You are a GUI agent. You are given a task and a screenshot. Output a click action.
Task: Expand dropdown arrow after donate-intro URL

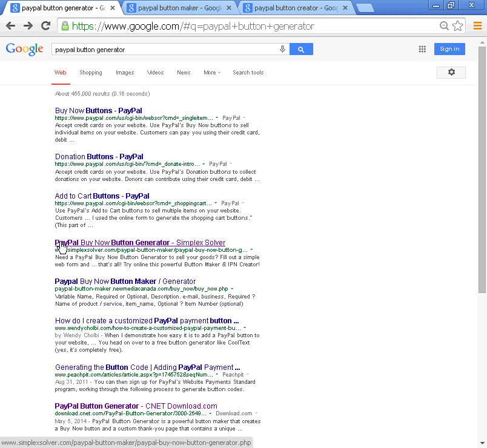click(x=204, y=164)
